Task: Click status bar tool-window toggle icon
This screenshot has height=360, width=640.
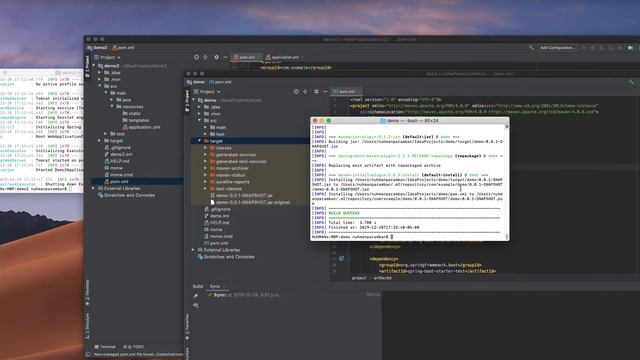Action: tap(88, 354)
